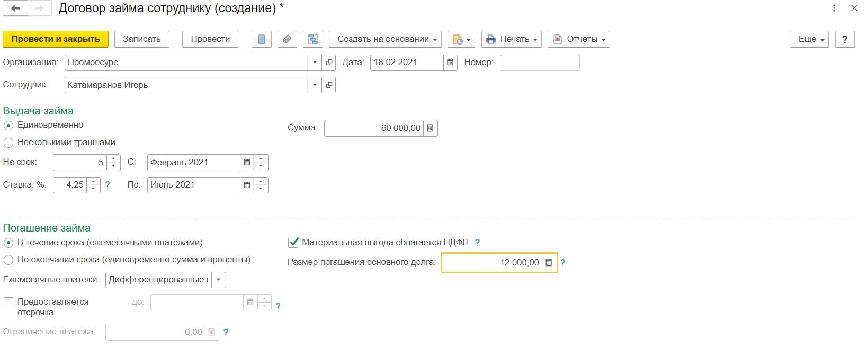Click the back arrow navigation icon
The height and width of the screenshot is (346, 868).
click(15, 8)
